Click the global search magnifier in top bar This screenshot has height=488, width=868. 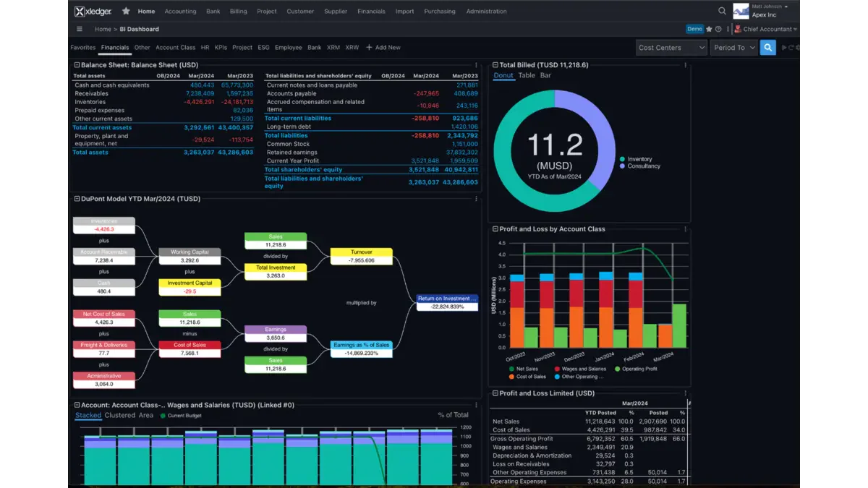point(722,11)
